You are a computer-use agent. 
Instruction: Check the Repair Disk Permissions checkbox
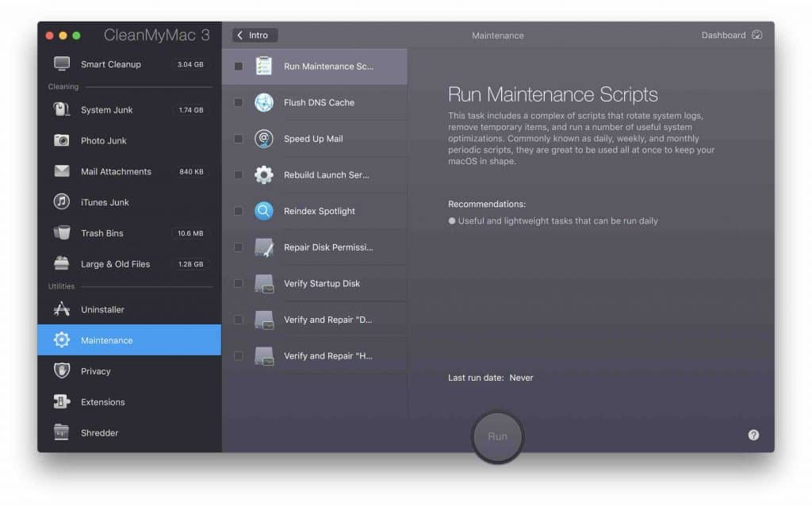click(x=238, y=247)
